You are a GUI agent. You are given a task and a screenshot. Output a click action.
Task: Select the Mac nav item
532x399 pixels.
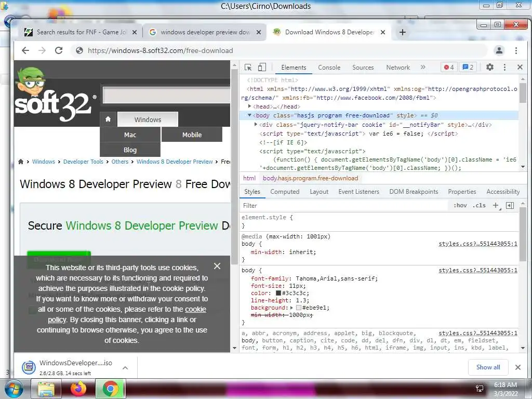point(130,135)
